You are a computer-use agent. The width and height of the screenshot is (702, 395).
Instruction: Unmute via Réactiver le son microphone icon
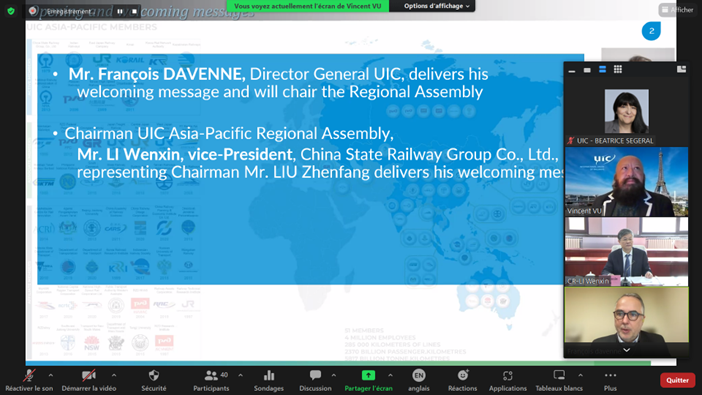click(30, 376)
